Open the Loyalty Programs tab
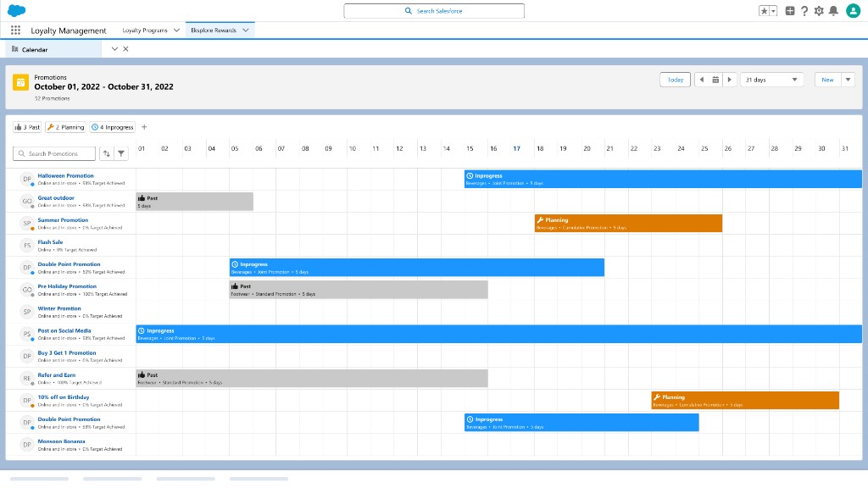 144,30
